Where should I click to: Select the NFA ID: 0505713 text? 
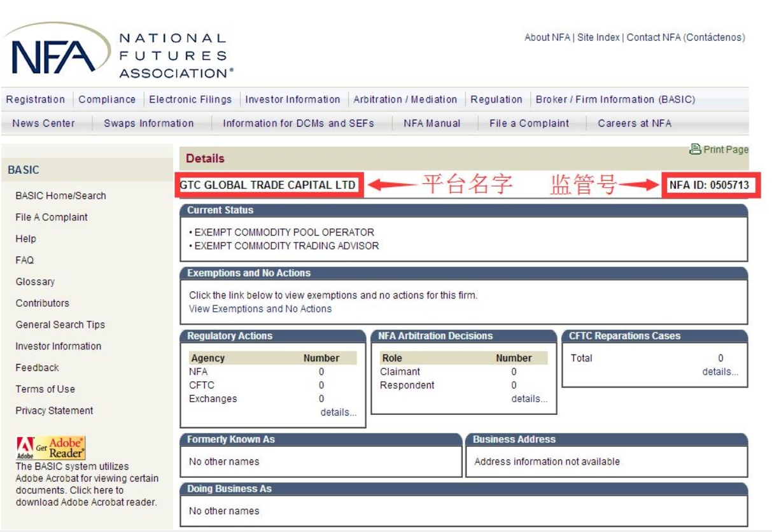click(x=709, y=185)
